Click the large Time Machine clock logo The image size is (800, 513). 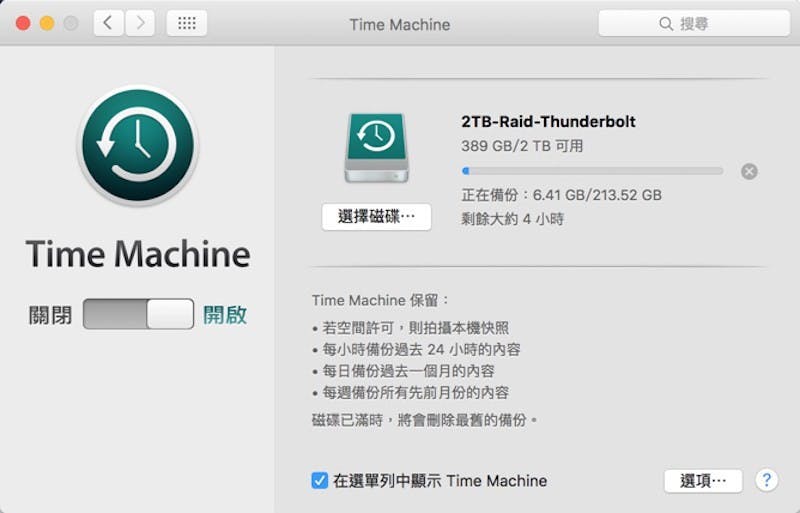point(138,145)
